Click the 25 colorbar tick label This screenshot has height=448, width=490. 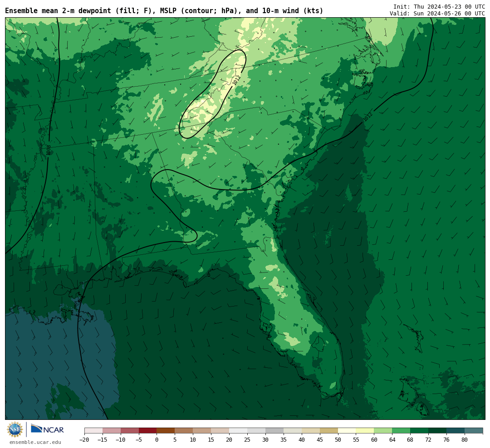(x=247, y=439)
